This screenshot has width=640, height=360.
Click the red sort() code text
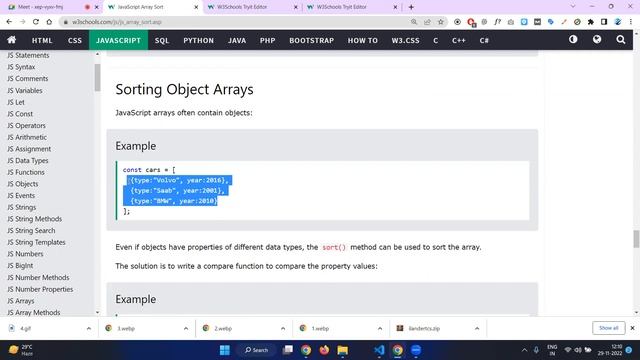[334, 247]
